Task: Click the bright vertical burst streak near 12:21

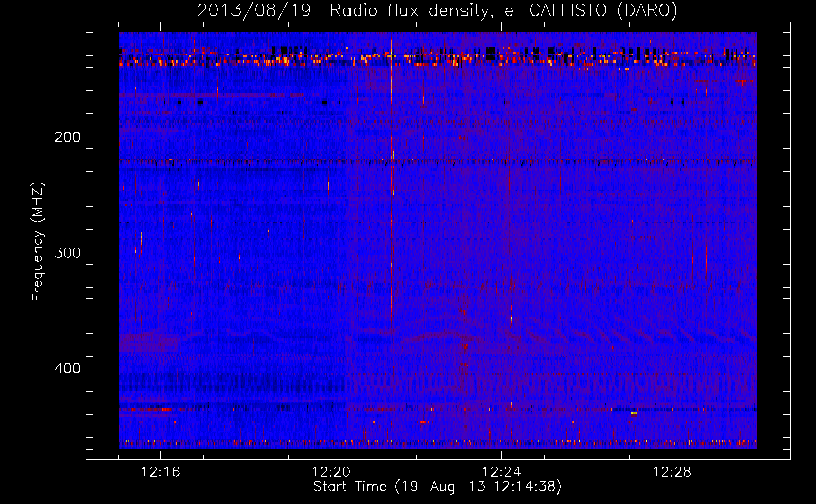Action: pyautogui.click(x=391, y=181)
